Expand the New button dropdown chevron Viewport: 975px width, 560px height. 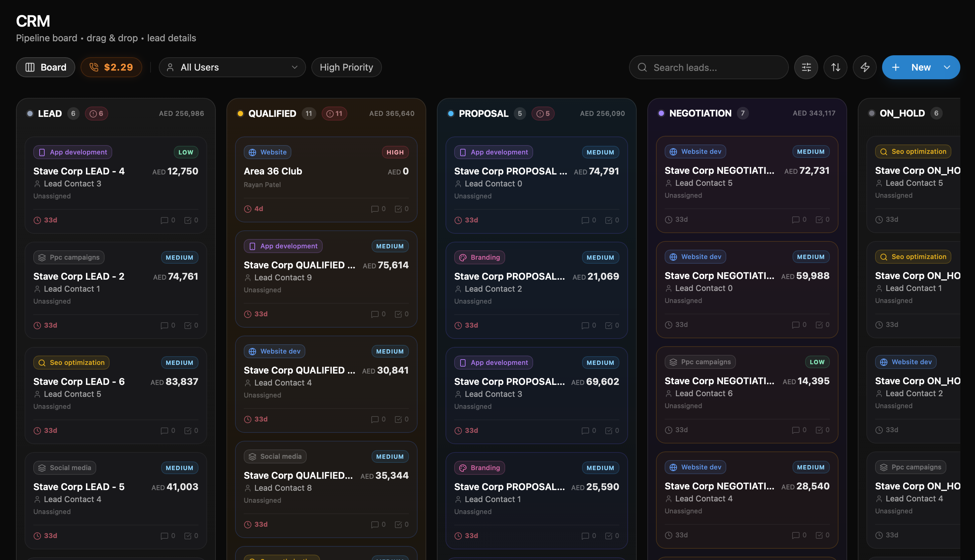pyautogui.click(x=947, y=67)
